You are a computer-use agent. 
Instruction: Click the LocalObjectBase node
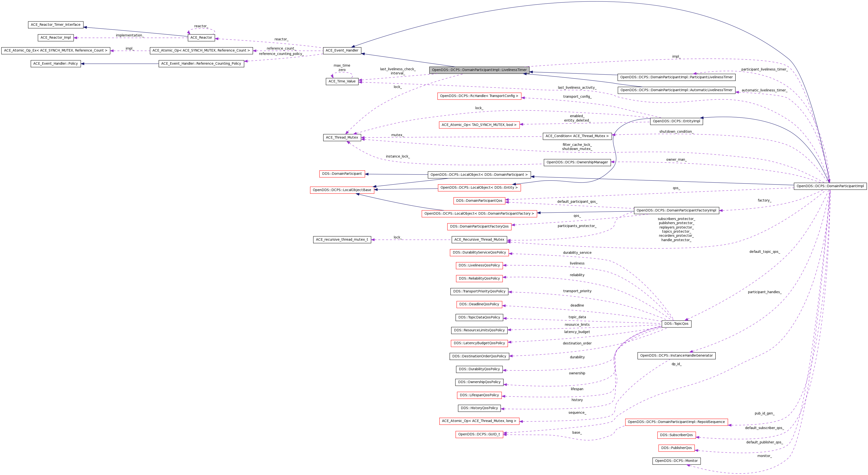coord(342,190)
